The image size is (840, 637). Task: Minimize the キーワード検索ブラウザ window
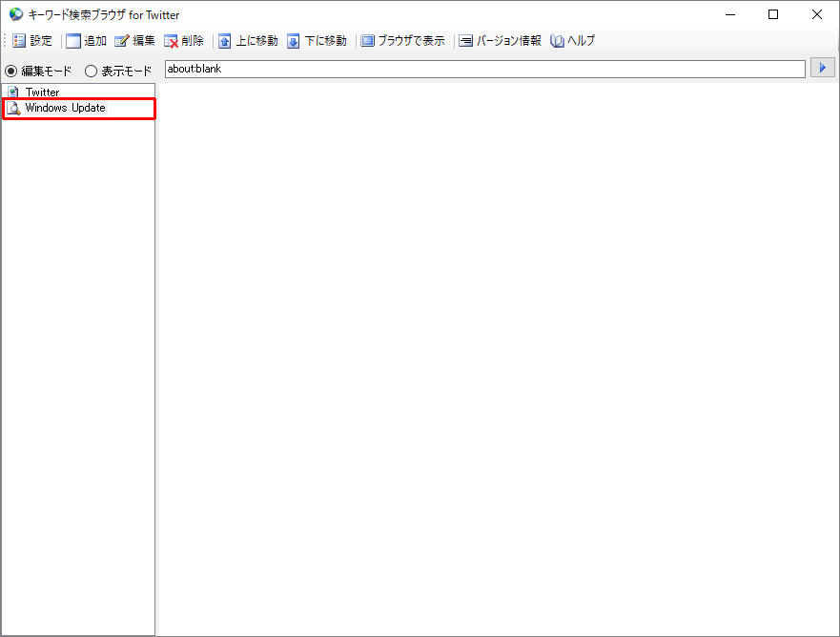[x=730, y=14]
